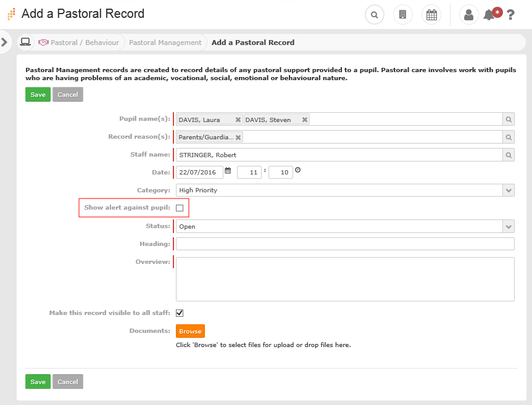This screenshot has width=532, height=405.
Task: Open the calendar icon in top bar
Action: pos(431,15)
